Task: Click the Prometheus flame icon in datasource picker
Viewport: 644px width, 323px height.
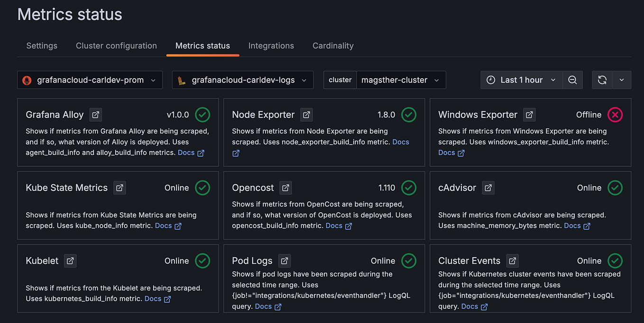Action: click(x=26, y=80)
